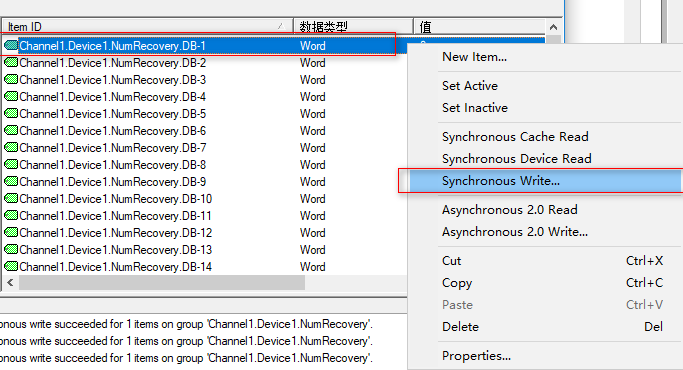Click the tag icon for NumRecovery.DB-6
Viewport: 683px width, 370px height.
(x=11, y=130)
